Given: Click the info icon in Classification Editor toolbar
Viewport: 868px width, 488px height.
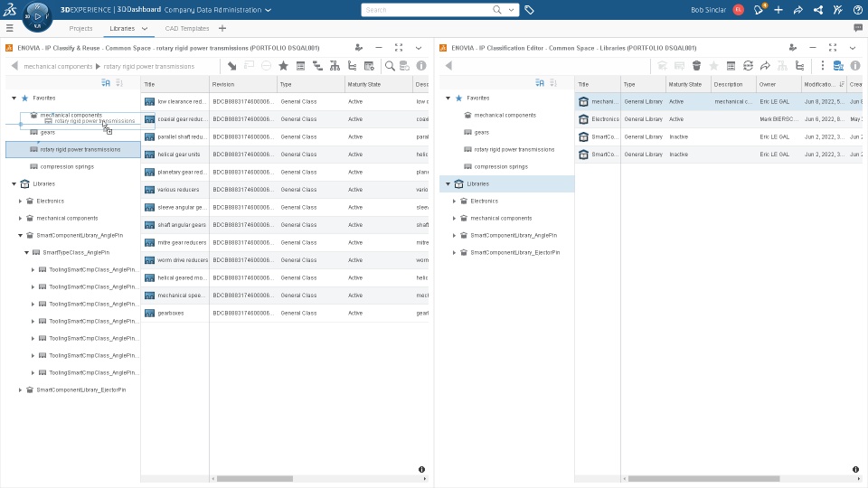Looking at the screenshot, I should click(855, 66).
